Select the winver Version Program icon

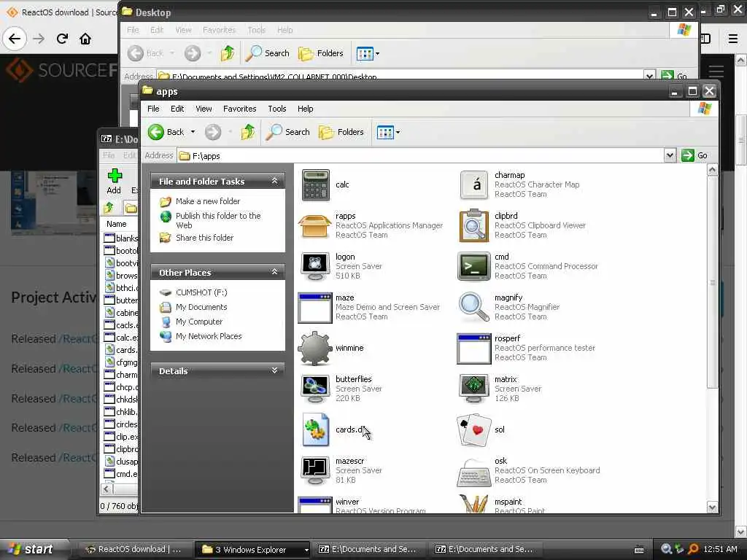click(314, 505)
